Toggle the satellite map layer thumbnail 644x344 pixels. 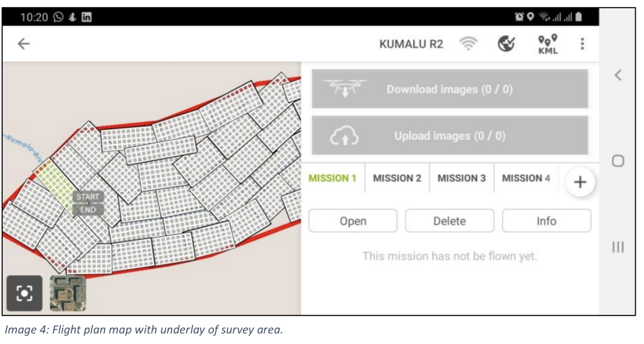68,293
